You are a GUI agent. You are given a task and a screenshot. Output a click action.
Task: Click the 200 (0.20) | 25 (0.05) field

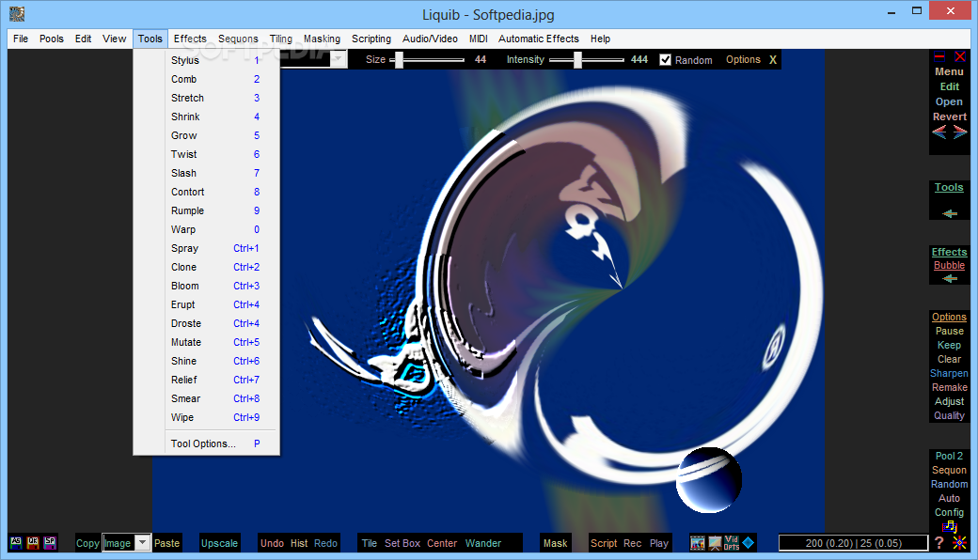[x=853, y=543]
